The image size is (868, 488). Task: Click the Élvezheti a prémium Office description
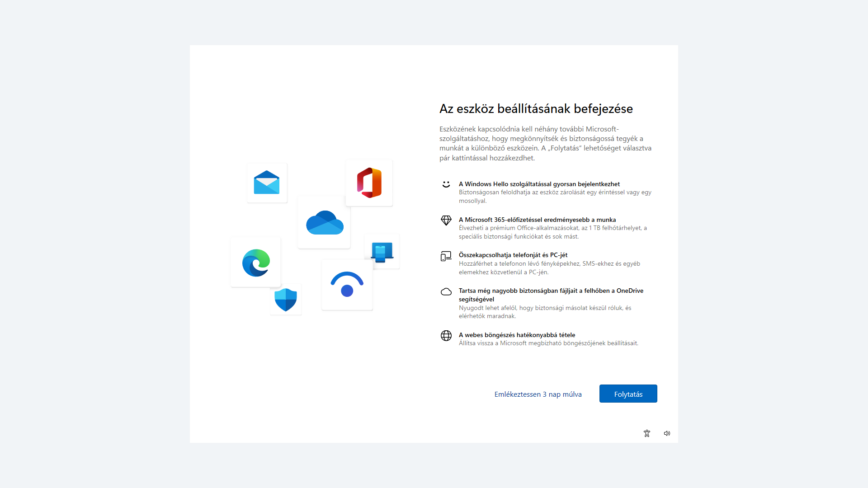(x=553, y=232)
